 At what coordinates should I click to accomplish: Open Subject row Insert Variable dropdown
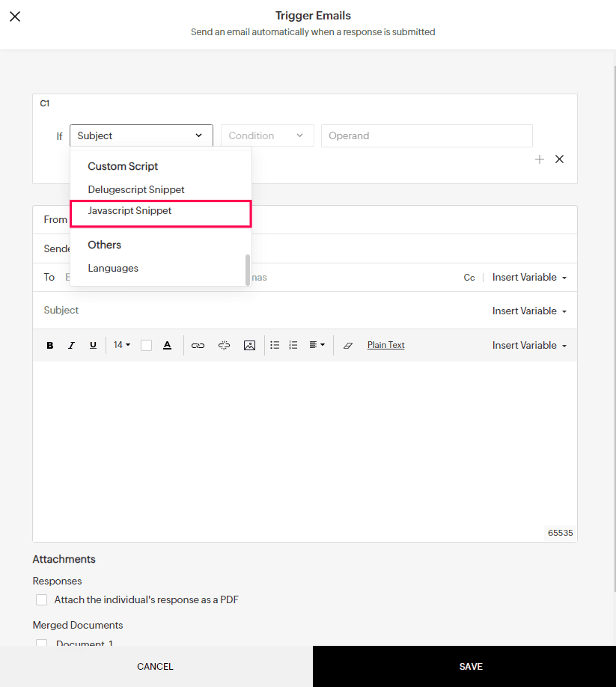529,311
